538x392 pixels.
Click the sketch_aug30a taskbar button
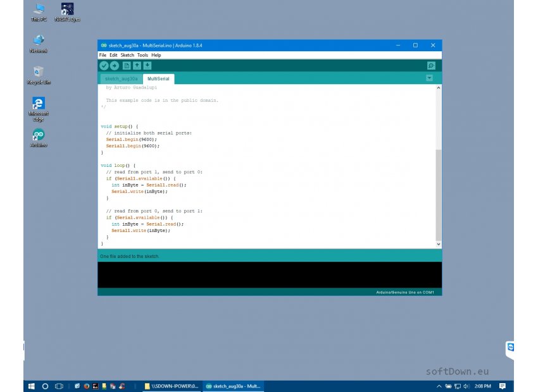click(234, 386)
